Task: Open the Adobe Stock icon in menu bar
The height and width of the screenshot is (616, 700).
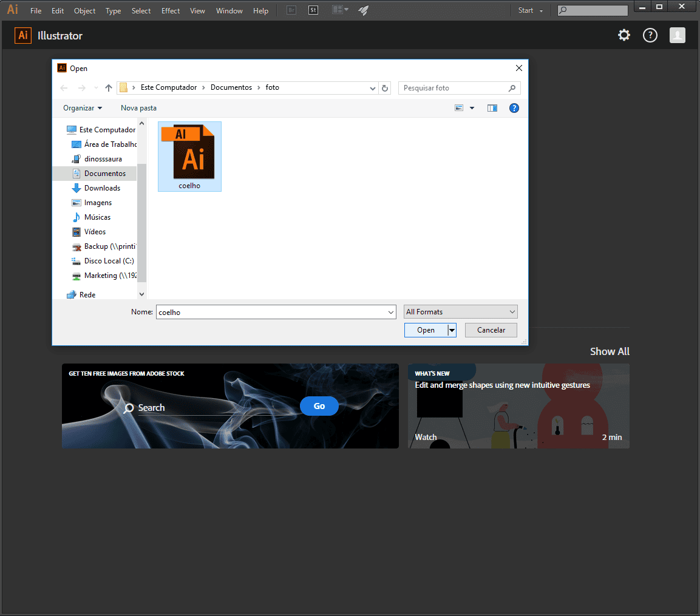Action: (313, 10)
